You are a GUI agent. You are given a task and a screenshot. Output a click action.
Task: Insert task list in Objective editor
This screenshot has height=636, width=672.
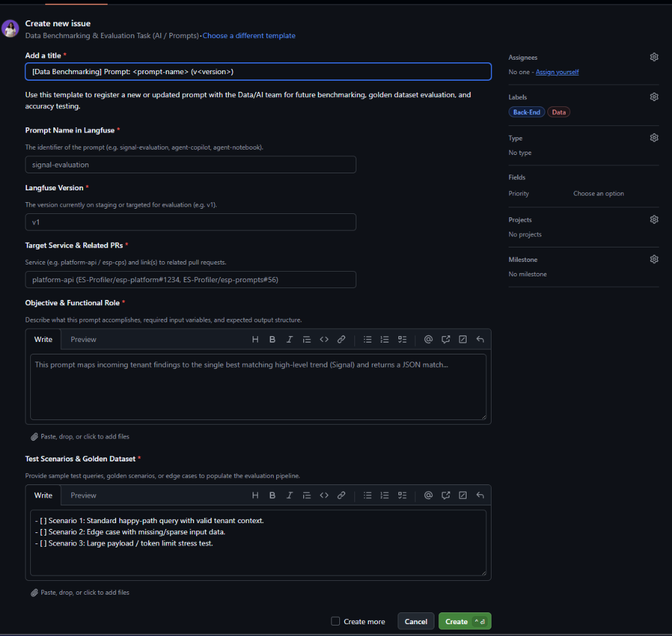[402, 339]
